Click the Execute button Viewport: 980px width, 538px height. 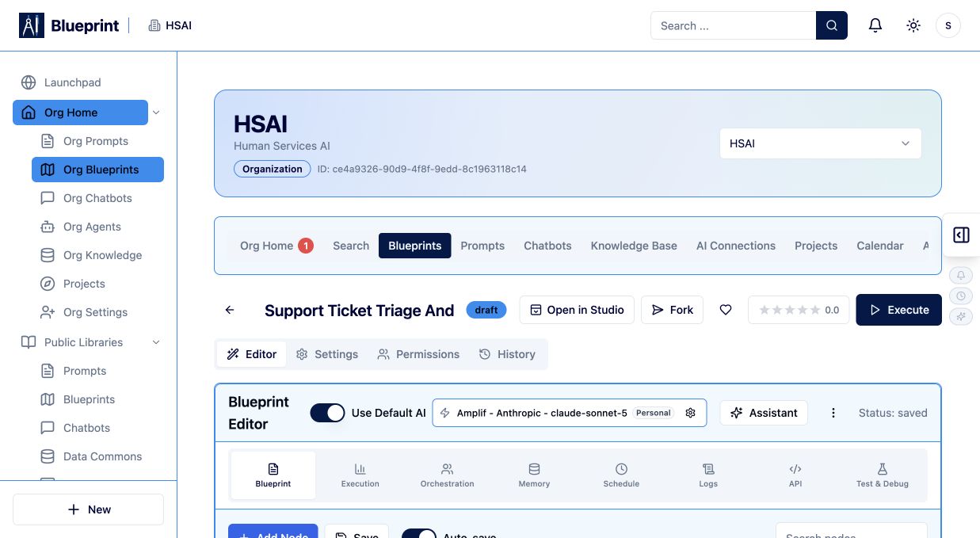pos(899,310)
